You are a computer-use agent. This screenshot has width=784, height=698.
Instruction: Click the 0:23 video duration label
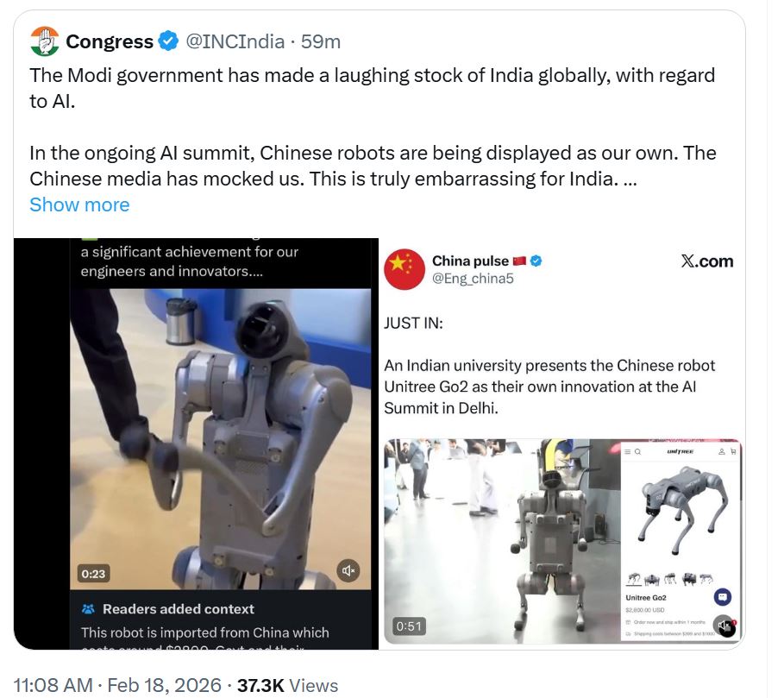point(93,574)
